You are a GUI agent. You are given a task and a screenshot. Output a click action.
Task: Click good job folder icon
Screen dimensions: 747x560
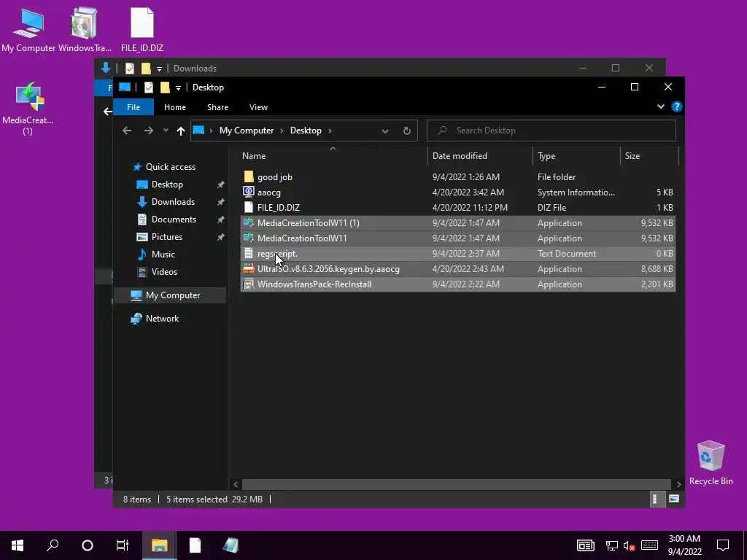click(249, 177)
